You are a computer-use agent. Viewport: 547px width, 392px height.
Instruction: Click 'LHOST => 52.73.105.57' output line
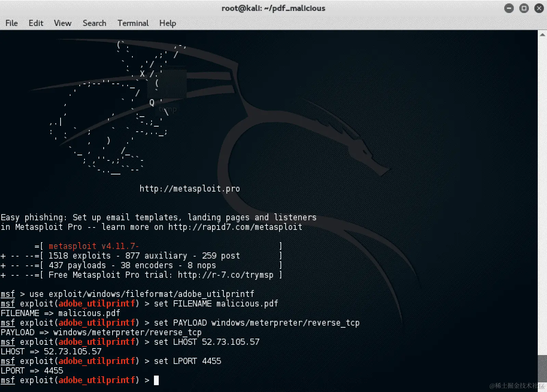[51, 351]
